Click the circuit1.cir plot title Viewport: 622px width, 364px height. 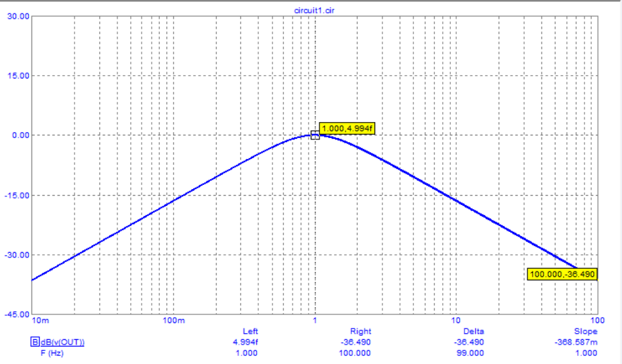[x=314, y=10]
